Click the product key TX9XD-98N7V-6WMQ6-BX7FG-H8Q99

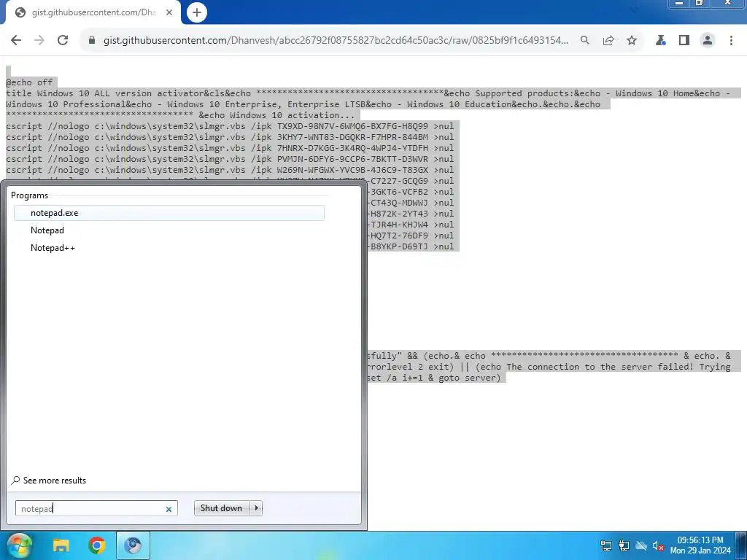coord(352,126)
